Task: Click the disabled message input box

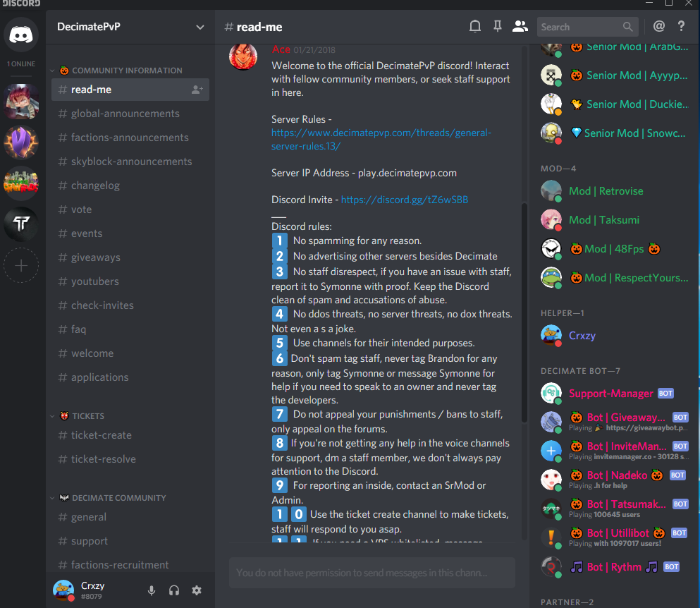Action: [372, 573]
